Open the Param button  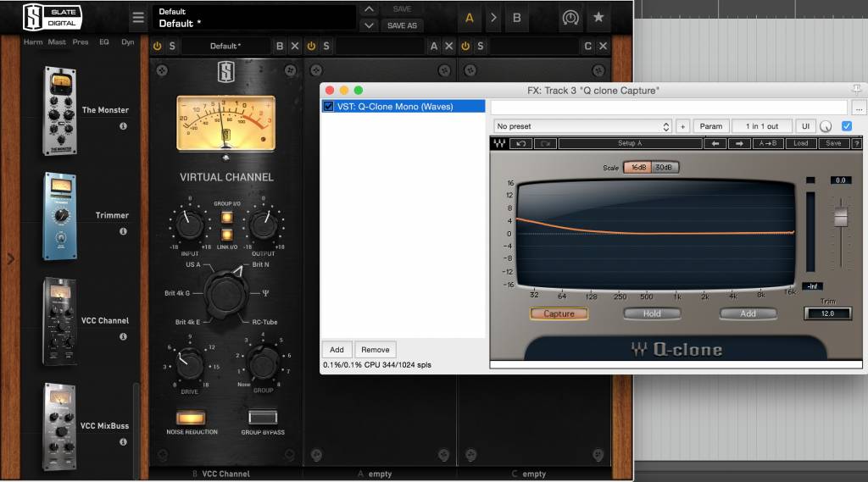coord(711,126)
